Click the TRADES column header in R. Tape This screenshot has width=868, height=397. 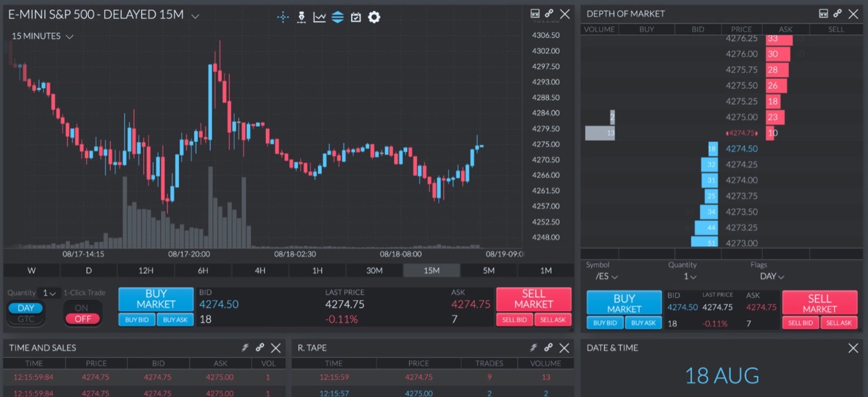pos(489,364)
